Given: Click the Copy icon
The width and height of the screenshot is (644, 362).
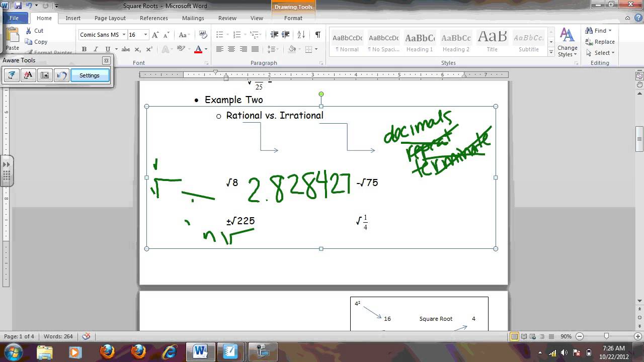Looking at the screenshot, I should click(x=29, y=42).
